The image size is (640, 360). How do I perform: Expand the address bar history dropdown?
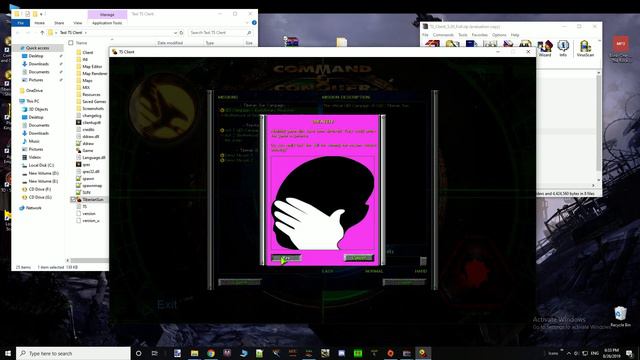pyautogui.click(x=176, y=33)
